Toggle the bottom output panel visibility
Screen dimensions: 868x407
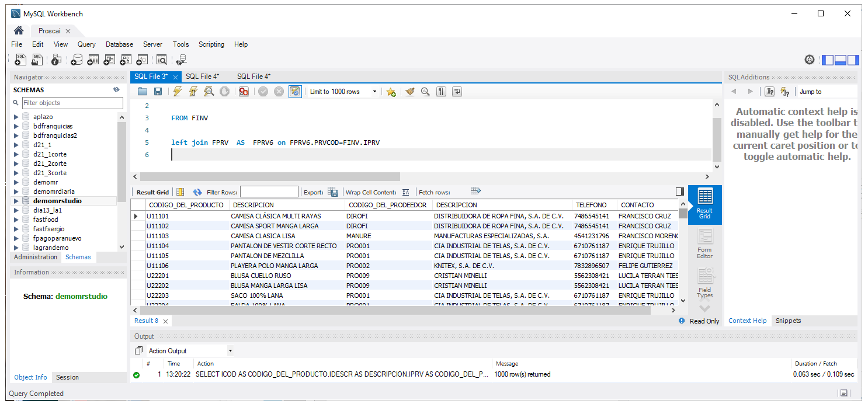tap(841, 60)
